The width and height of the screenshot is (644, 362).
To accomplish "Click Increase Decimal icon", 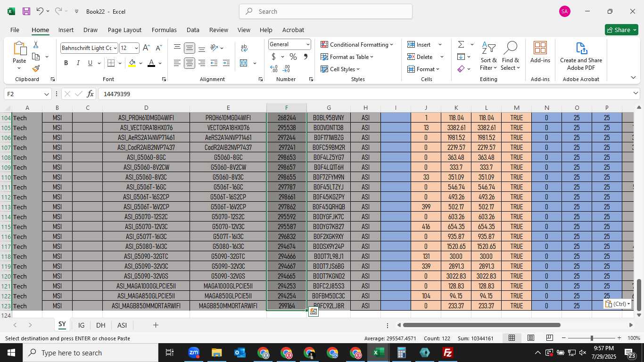I will 274,69.
